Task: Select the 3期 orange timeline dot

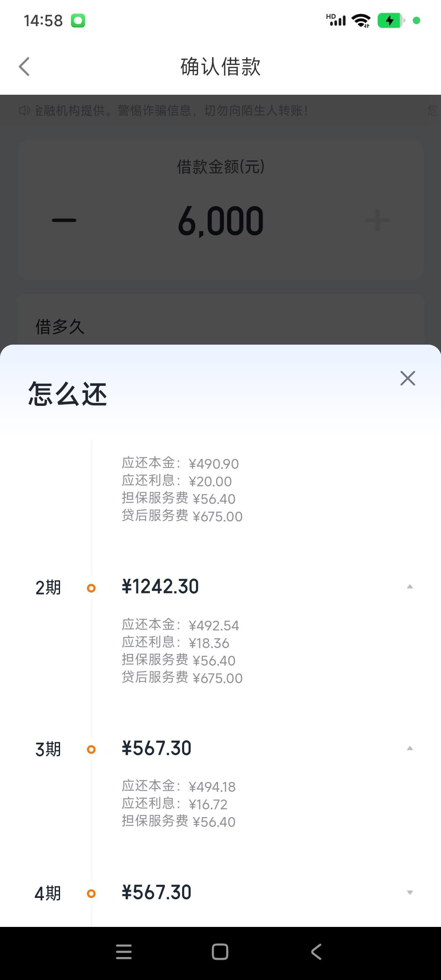Action: point(91,749)
